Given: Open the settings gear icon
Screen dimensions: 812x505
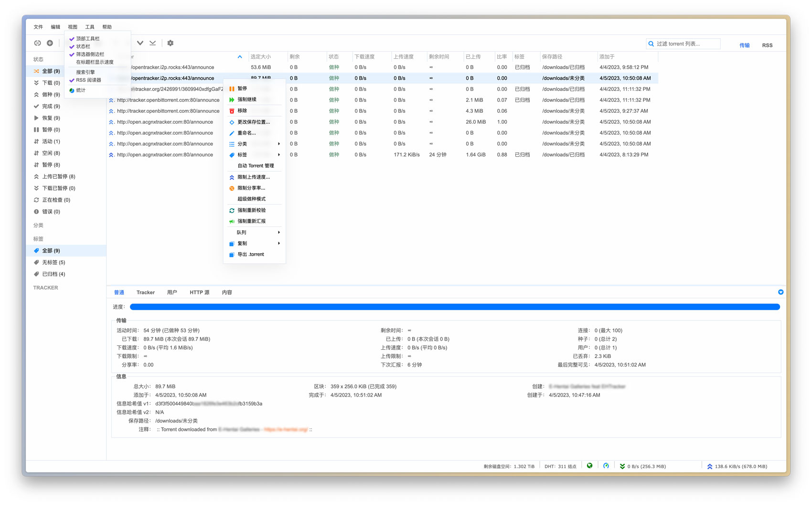Looking at the screenshot, I should click(171, 43).
